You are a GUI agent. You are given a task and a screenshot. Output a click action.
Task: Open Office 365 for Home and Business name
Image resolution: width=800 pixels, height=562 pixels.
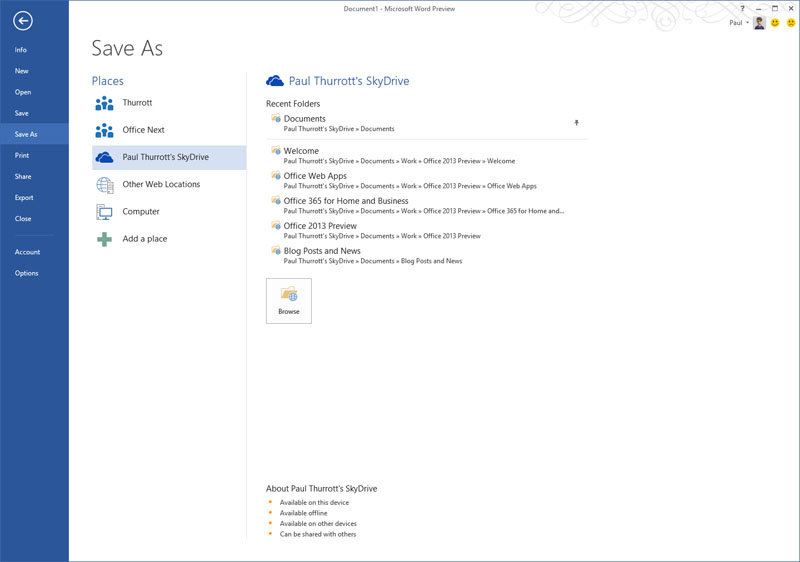[x=346, y=201]
